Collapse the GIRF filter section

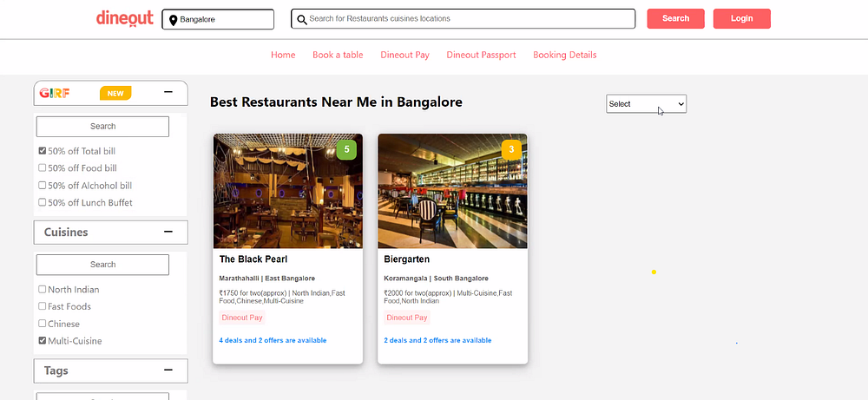coord(168,92)
